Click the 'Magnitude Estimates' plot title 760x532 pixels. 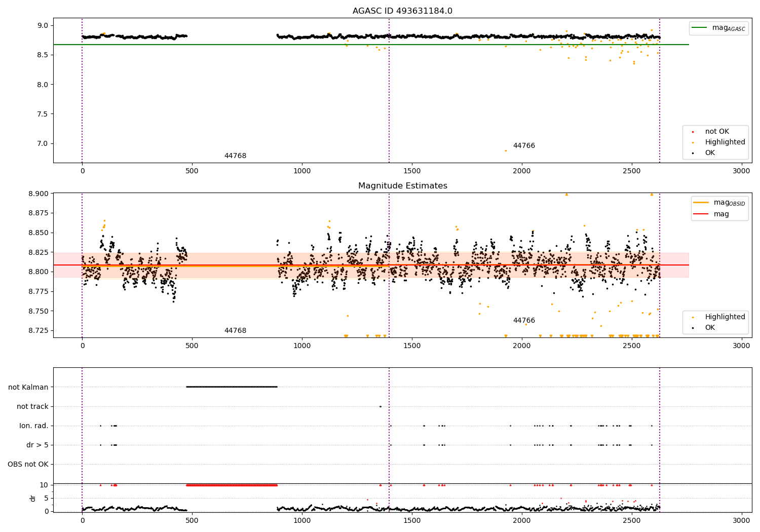click(402, 186)
